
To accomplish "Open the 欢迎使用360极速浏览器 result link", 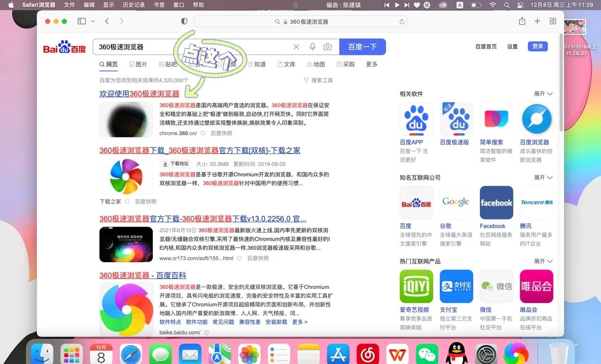I will [139, 93].
